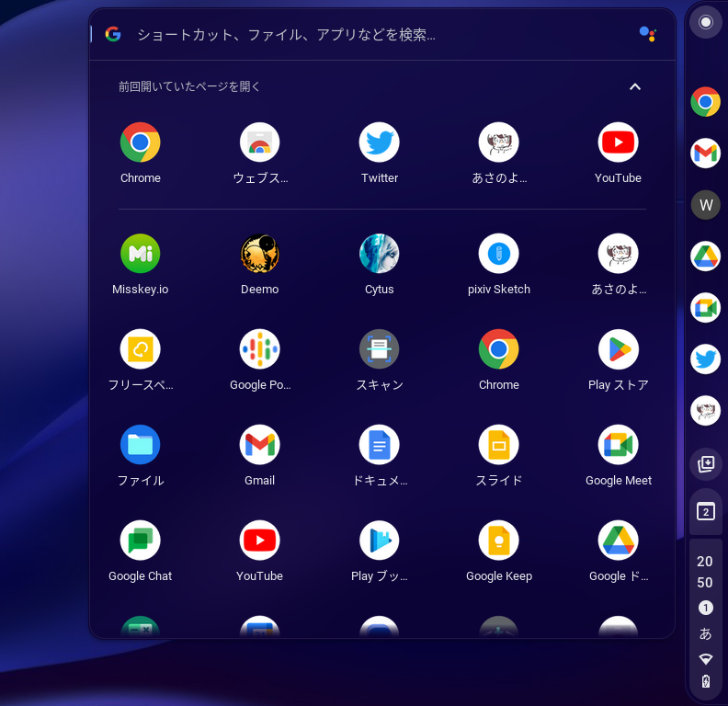Open the ウェブス... web store app

[259, 142]
